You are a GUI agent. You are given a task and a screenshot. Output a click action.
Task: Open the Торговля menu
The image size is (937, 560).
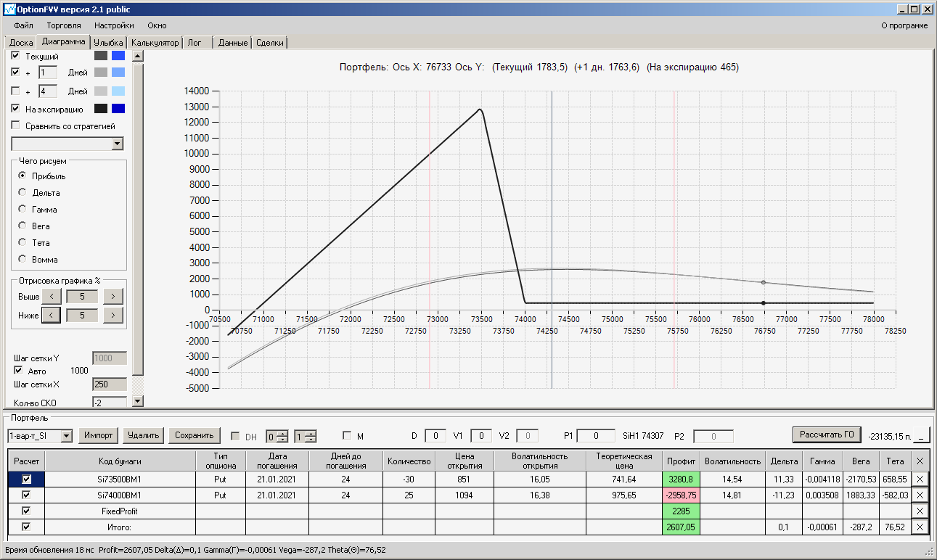[64, 25]
